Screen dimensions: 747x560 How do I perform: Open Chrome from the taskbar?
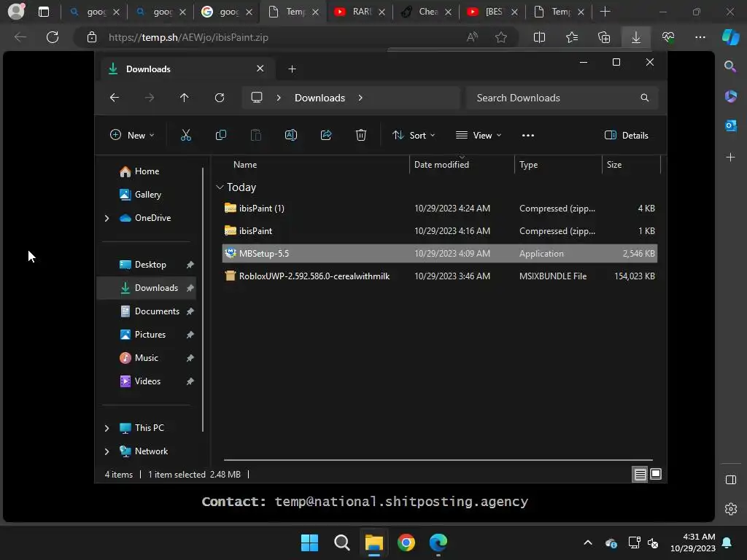(x=406, y=542)
